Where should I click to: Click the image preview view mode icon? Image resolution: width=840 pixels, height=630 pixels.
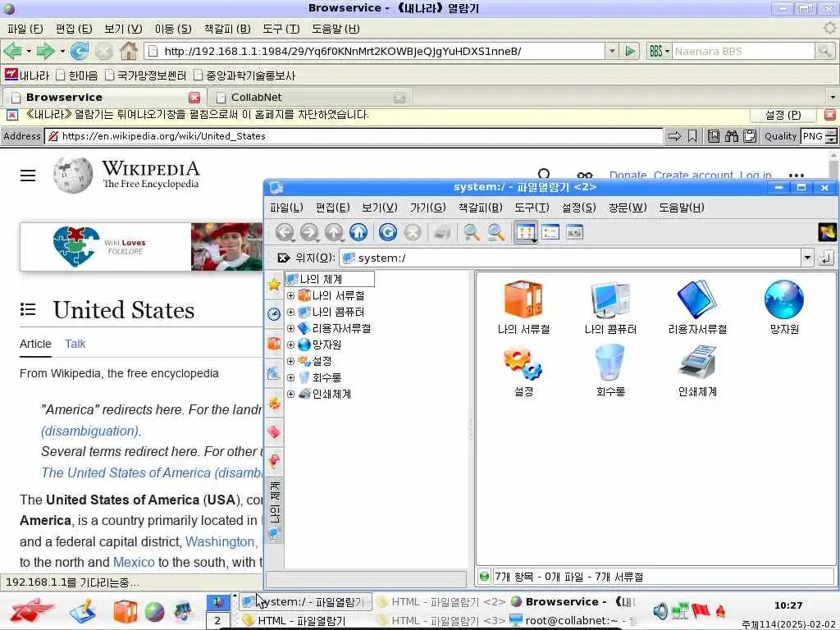[574, 232]
